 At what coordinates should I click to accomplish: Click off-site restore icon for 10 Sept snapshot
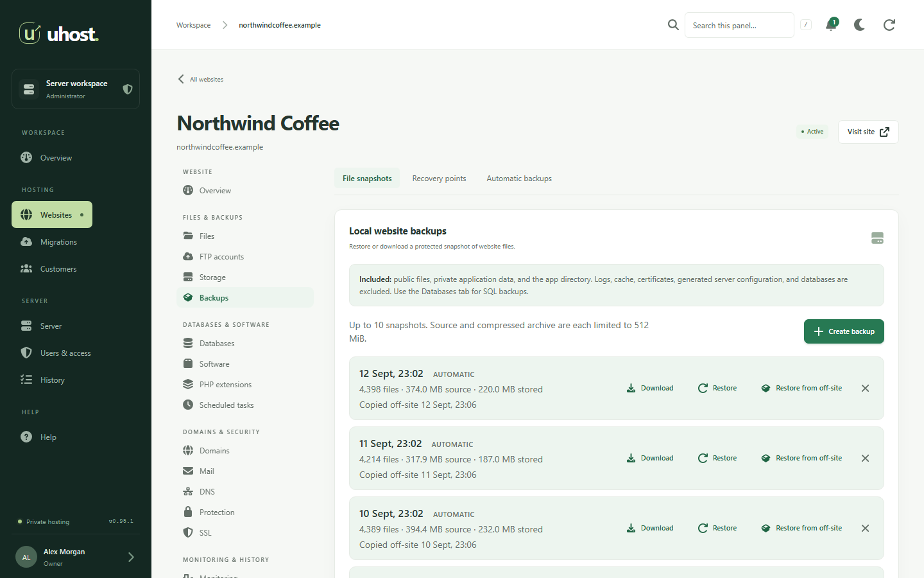click(x=766, y=529)
